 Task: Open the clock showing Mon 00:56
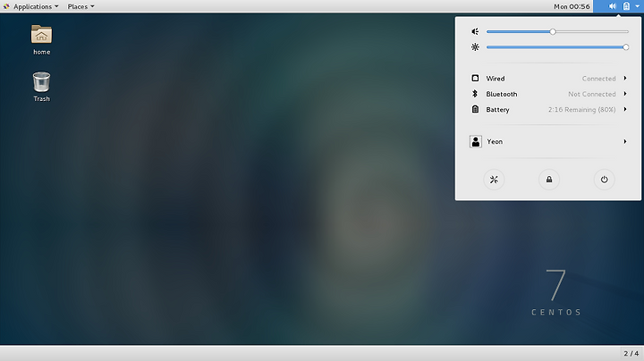[572, 6]
